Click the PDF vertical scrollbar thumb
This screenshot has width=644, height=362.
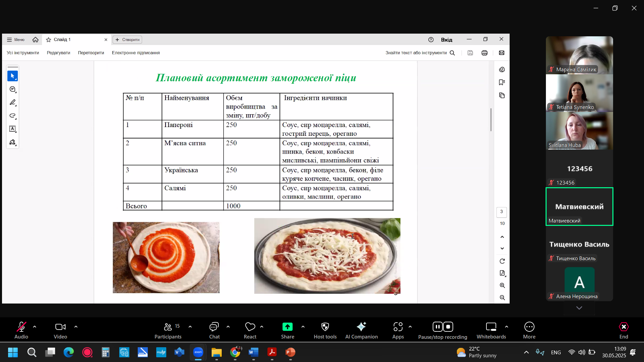point(491,120)
